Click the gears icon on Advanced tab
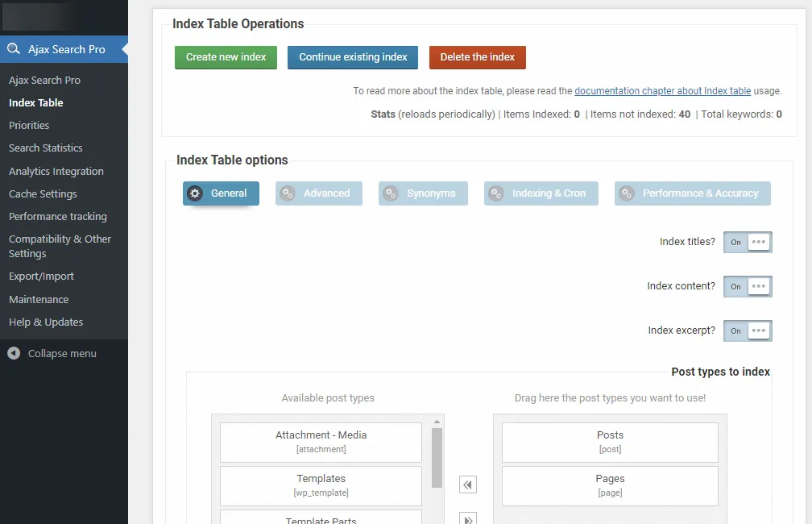This screenshot has width=812, height=524. [x=288, y=193]
